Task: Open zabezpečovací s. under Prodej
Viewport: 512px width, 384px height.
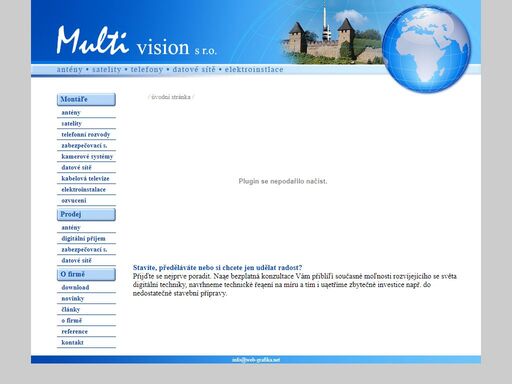Action: (84, 250)
